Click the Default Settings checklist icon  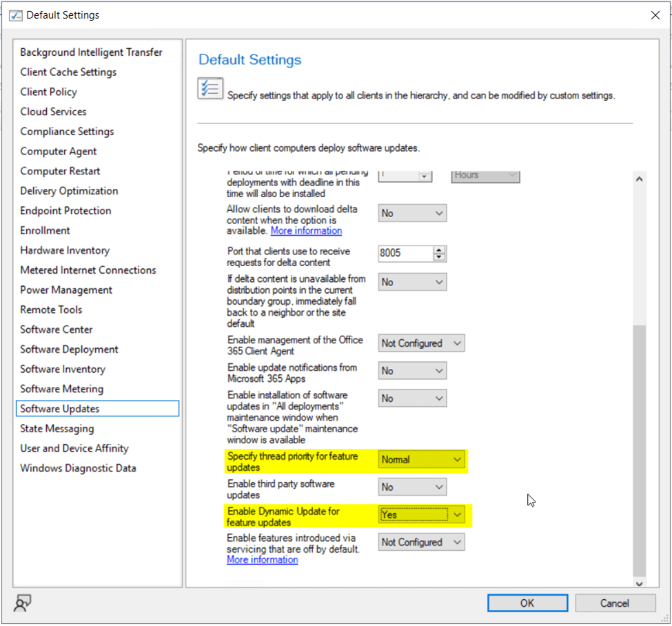[210, 88]
